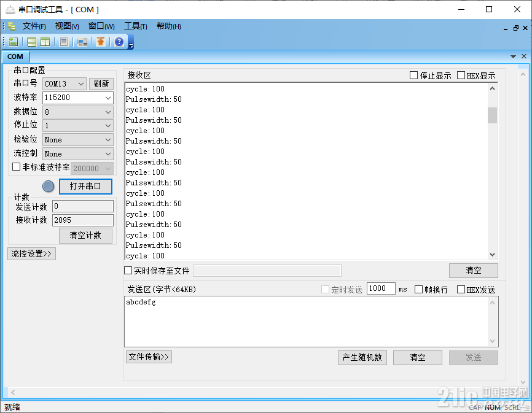Image resolution: width=532 pixels, height=413 pixels.
Task: Minimize the inner MDI child window
Action: pos(506,28)
